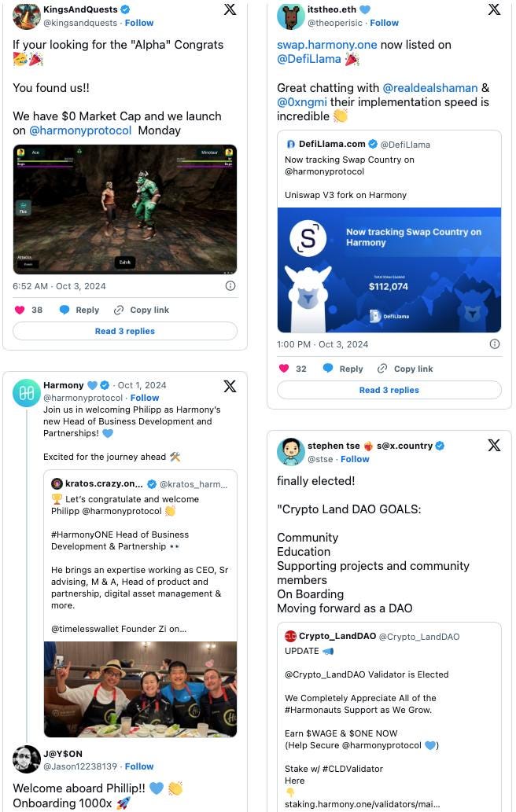Click the X logo on itstheo.eth tweet
The width and height of the screenshot is (516, 812).
tap(494, 9)
